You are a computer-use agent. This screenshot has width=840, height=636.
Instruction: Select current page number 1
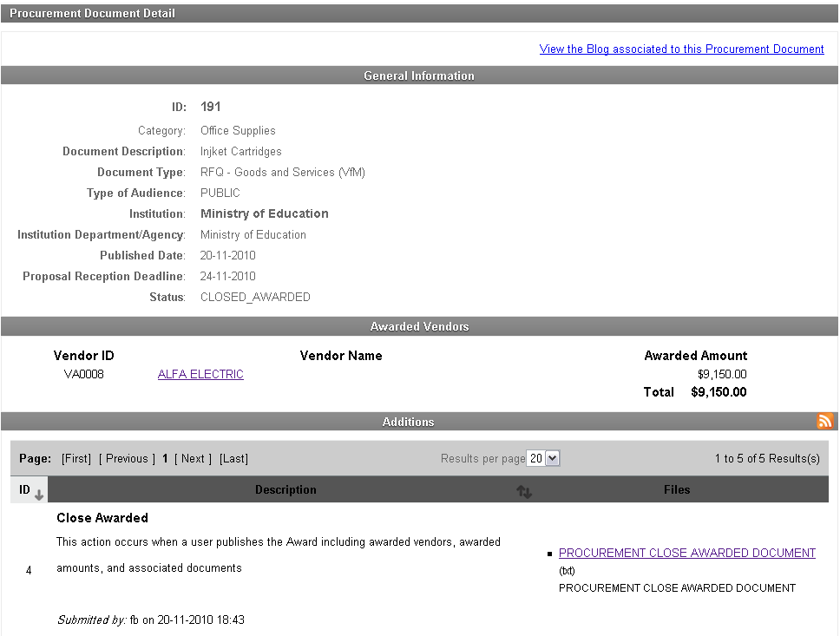(165, 459)
